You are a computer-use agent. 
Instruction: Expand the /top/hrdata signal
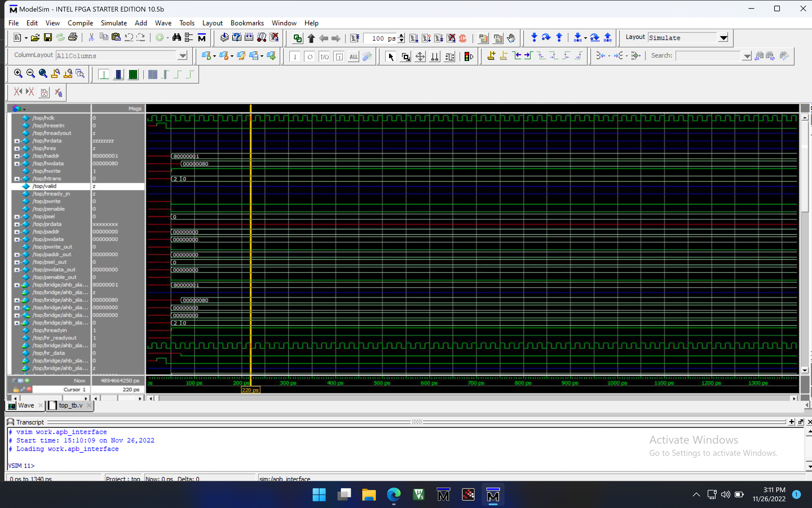17,141
